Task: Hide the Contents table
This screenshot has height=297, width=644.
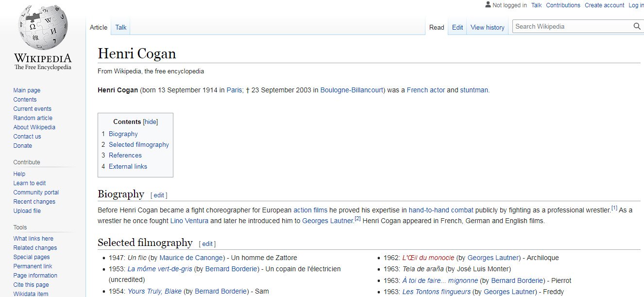Action: [x=151, y=122]
